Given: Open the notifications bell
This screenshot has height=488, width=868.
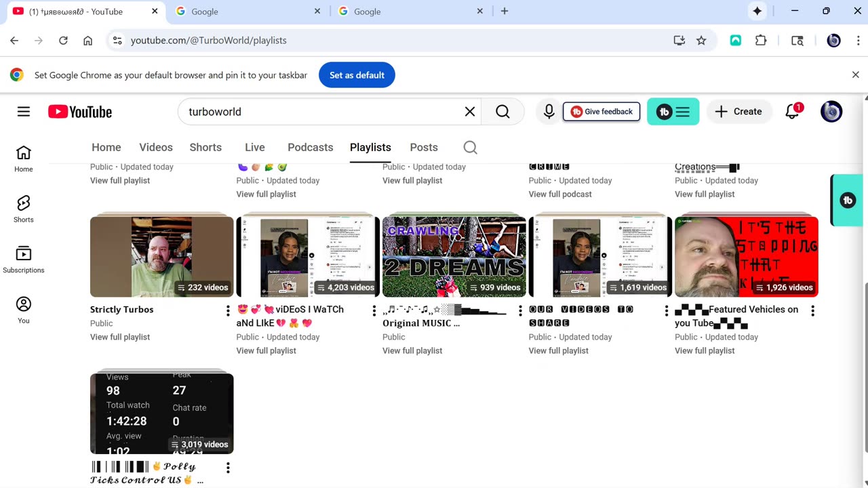Looking at the screenshot, I should (x=792, y=112).
